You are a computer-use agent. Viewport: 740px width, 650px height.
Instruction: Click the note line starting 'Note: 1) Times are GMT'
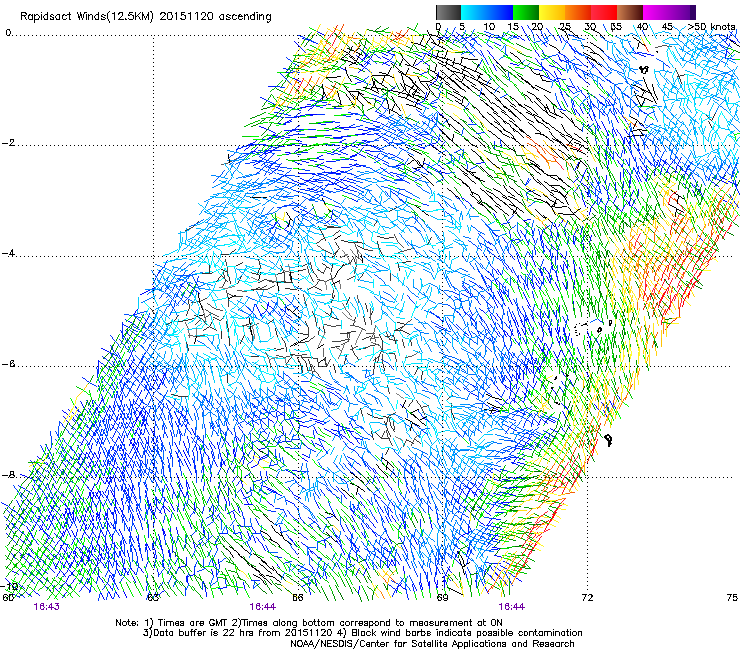[x=309, y=623]
